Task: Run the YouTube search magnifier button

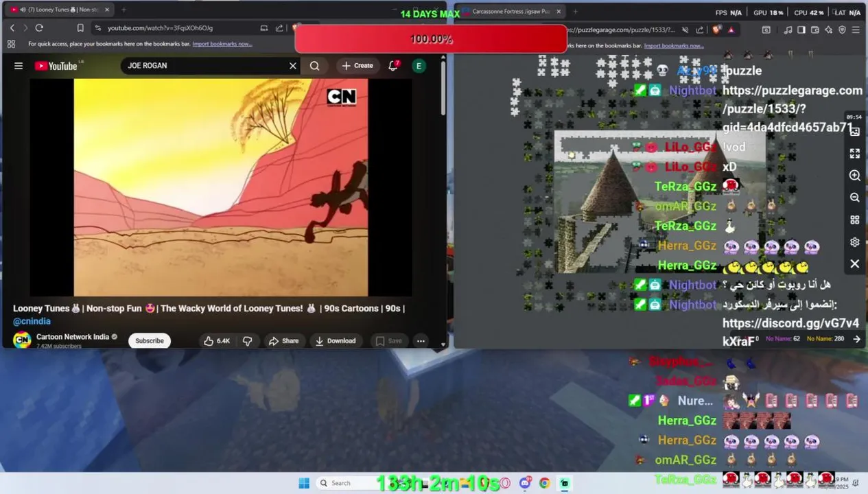Action: click(314, 66)
